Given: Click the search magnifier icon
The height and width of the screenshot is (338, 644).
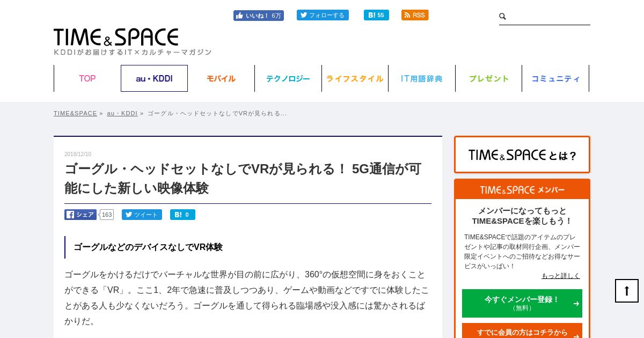Looking at the screenshot, I should pos(502,17).
